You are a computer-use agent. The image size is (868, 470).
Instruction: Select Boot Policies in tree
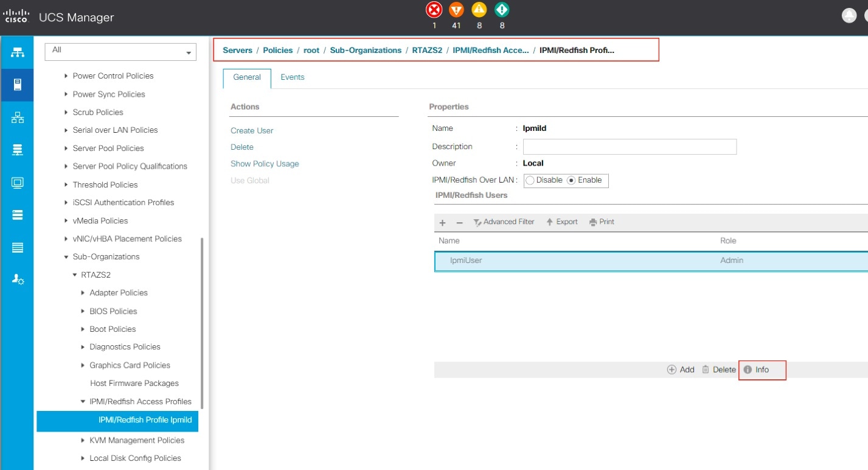point(113,329)
